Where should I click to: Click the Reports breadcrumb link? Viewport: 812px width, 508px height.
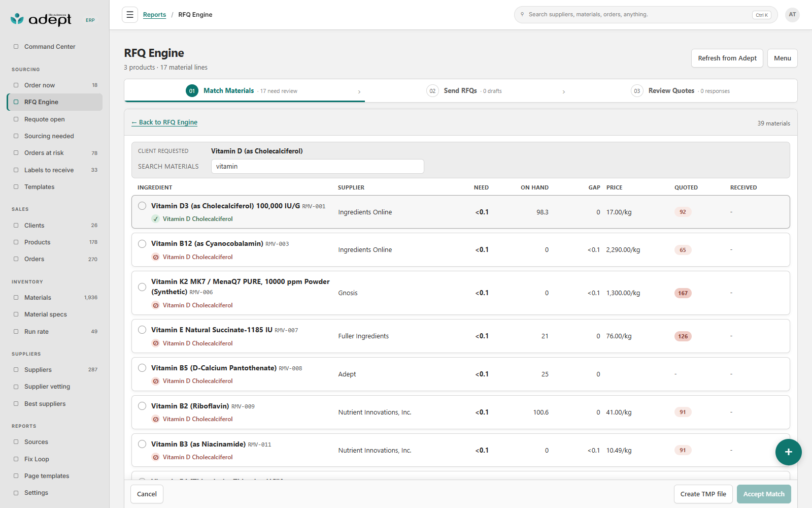point(154,15)
